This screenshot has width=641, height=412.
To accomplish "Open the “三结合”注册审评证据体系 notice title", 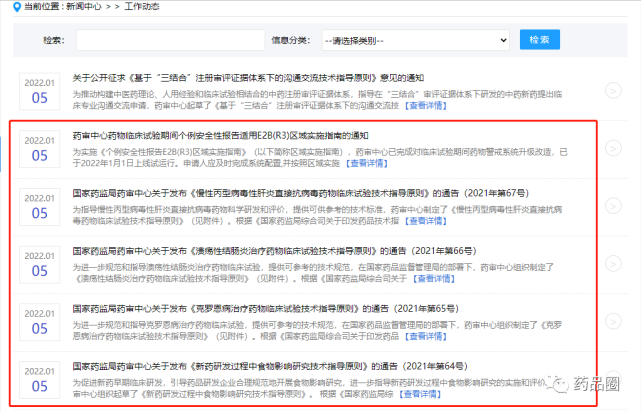I will (x=248, y=78).
